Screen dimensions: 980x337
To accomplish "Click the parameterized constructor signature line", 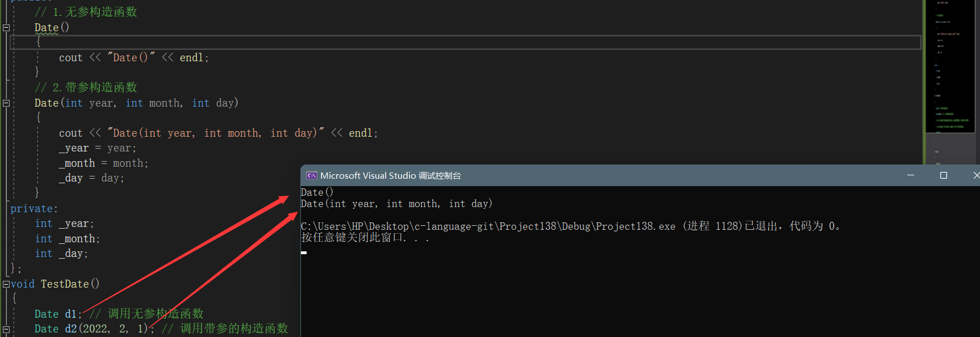I will tap(136, 103).
